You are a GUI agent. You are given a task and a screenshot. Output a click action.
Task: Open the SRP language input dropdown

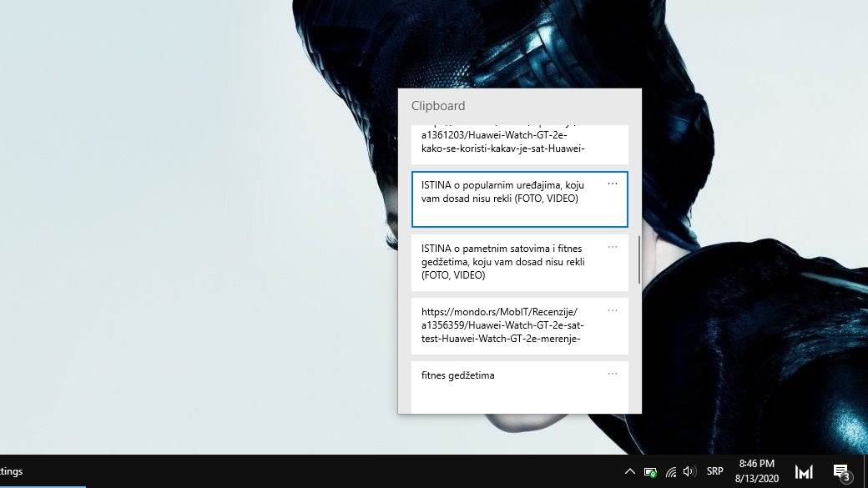pos(714,471)
